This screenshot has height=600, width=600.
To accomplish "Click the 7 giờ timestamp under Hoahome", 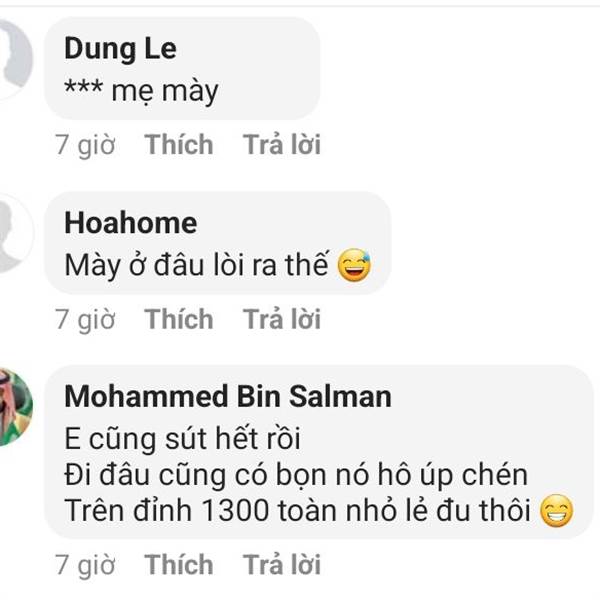I will pyautogui.click(x=85, y=320).
